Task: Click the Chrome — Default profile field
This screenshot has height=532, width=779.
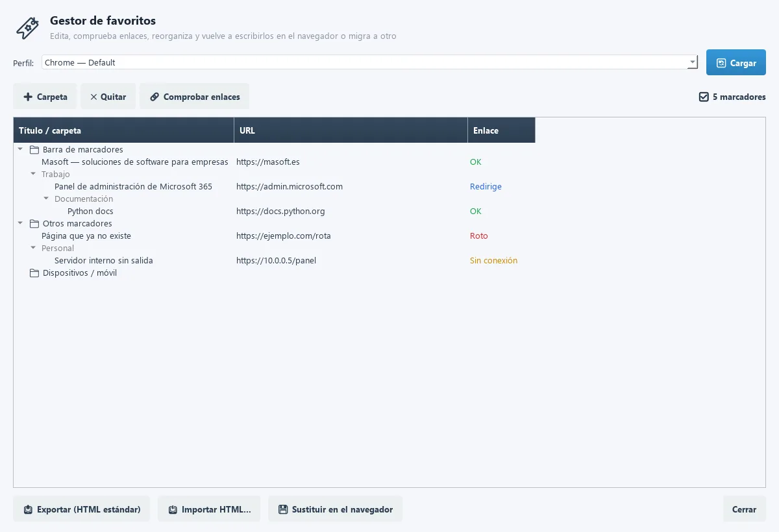Action: [370, 63]
